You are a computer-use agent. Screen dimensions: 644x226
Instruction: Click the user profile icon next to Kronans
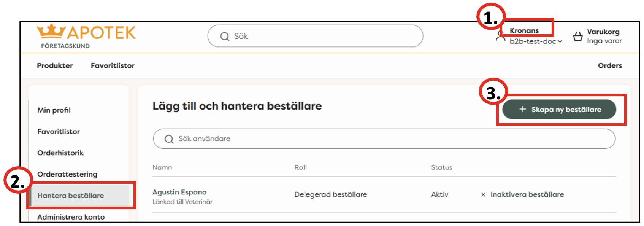pos(500,37)
